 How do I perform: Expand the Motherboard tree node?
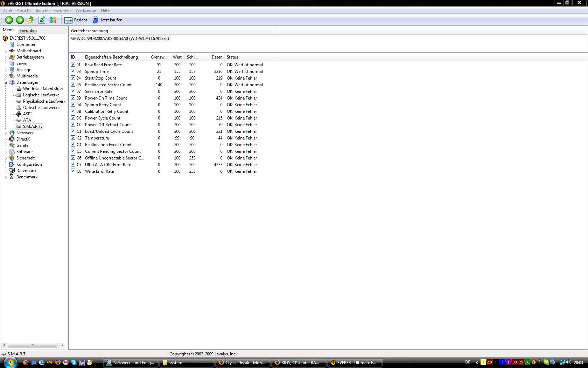[x=6, y=51]
